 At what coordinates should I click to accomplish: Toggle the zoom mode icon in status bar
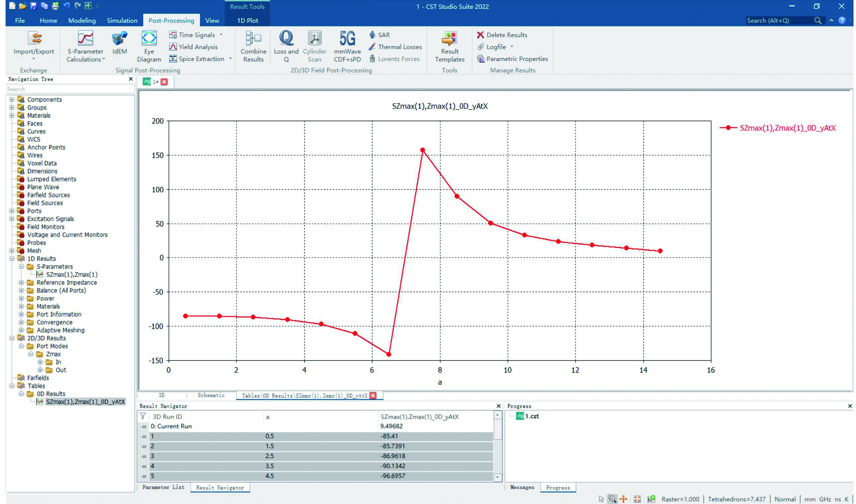click(612, 499)
